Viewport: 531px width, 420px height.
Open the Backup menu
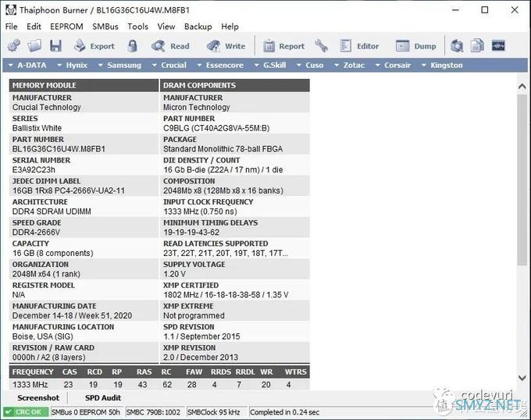(198, 27)
